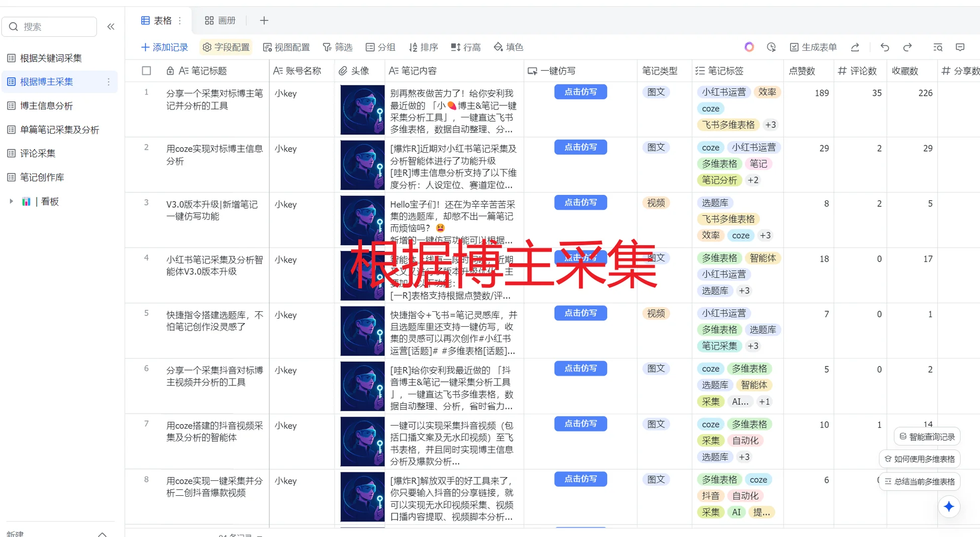Click 添加记录 to add a record
The height and width of the screenshot is (537, 980).
tap(165, 47)
